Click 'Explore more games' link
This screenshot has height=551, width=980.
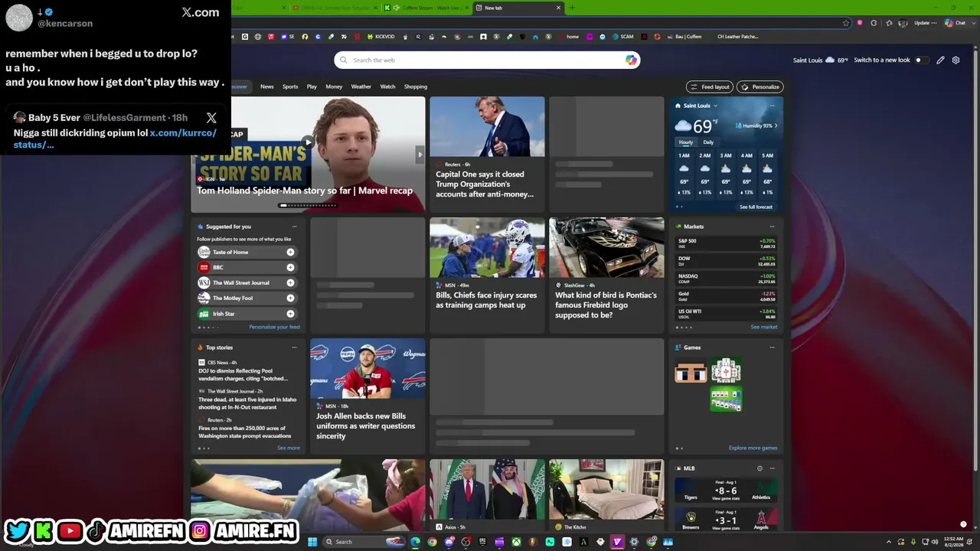pos(753,448)
